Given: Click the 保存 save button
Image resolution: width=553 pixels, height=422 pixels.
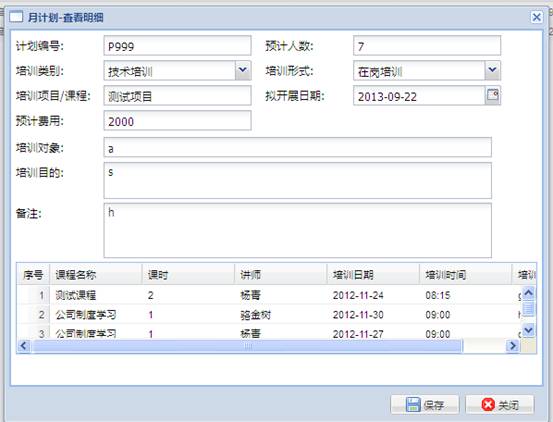Looking at the screenshot, I should click(x=425, y=404).
